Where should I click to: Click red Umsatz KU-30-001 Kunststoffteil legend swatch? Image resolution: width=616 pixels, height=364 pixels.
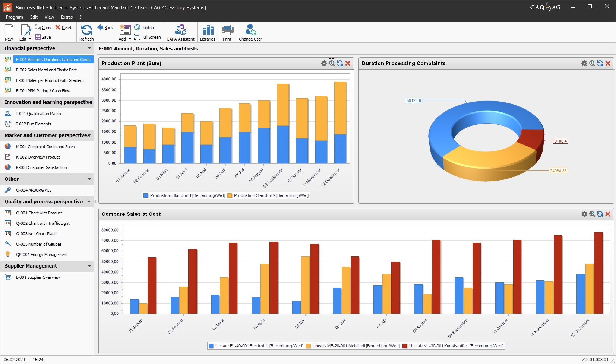[x=405, y=346]
